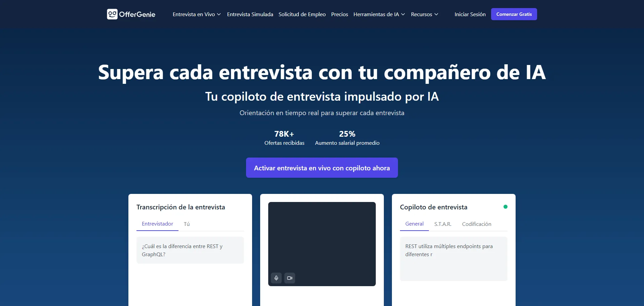This screenshot has width=644, height=306.
Task: Click the REST vs GraphQL question box
Action: click(x=190, y=250)
